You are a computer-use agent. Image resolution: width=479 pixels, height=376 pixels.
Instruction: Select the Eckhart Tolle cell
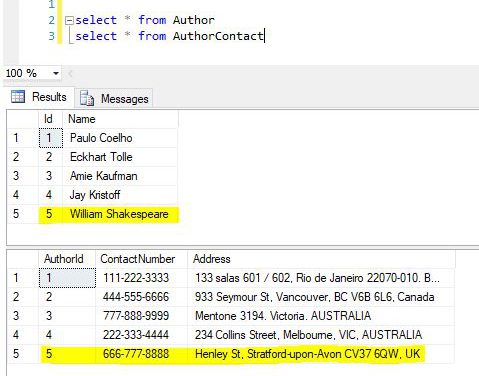pyautogui.click(x=120, y=157)
